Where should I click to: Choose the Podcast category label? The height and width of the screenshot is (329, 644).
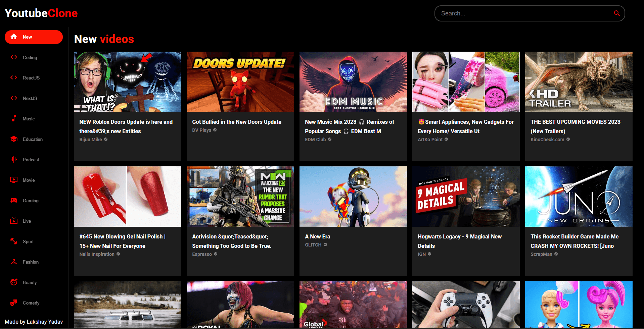tap(31, 160)
